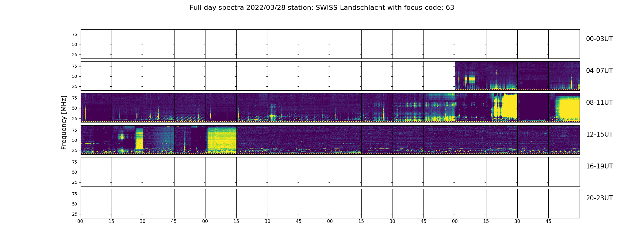Image resolution: width=644 pixels, height=245 pixels.
Task: Click the 08-11UT spectrogram strip
Action: [330, 108]
